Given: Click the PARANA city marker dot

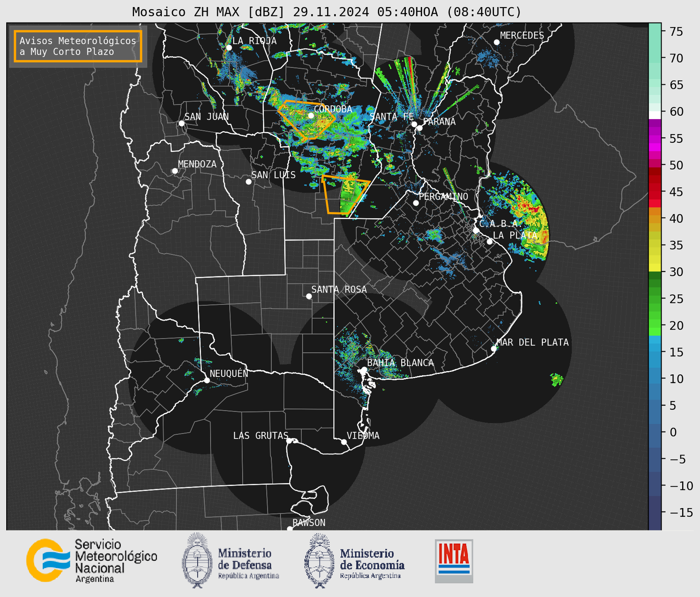Looking at the screenshot, I should pos(420,128).
